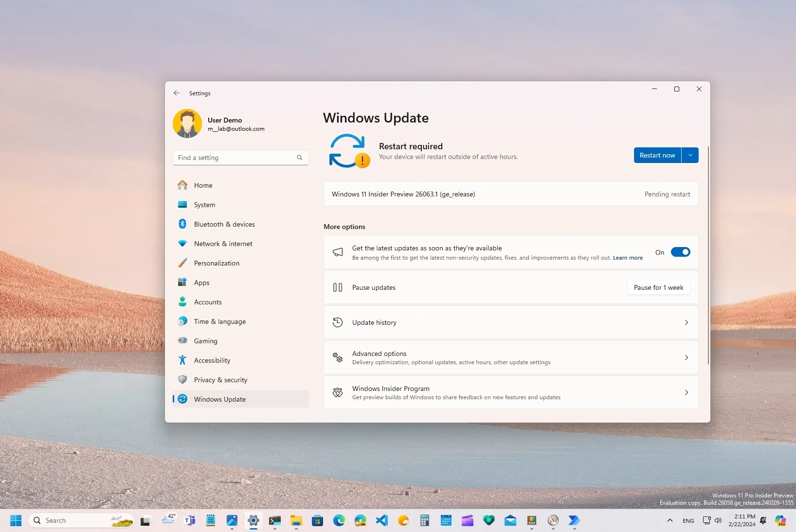The image size is (796, 532).
Task: Open System settings via its monitor icon
Action: pyautogui.click(x=182, y=205)
